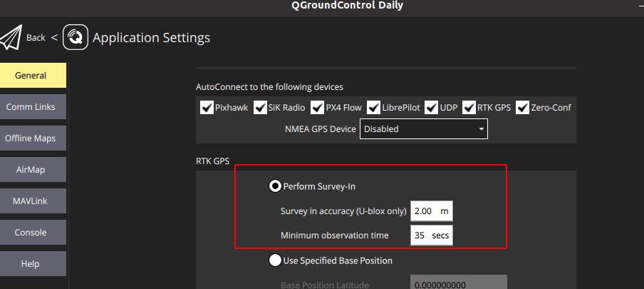
Task: Edit the Minimum observation time field
Action: (x=432, y=235)
